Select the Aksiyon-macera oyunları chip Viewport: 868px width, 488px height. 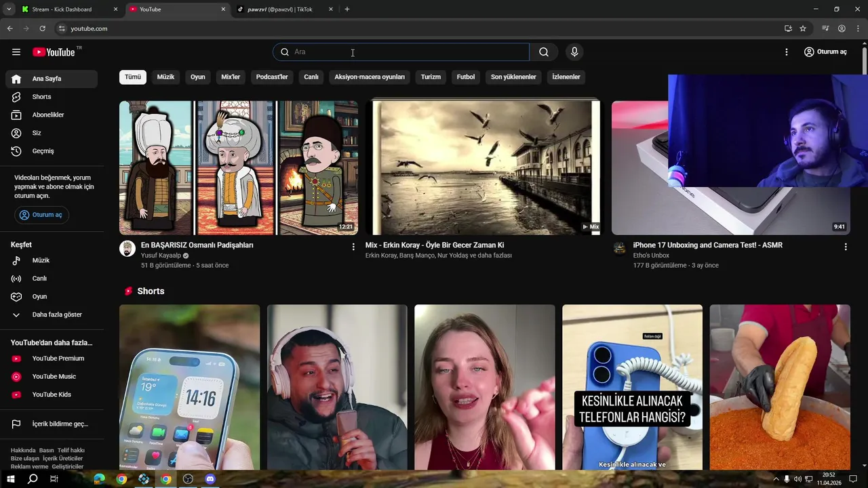click(370, 77)
